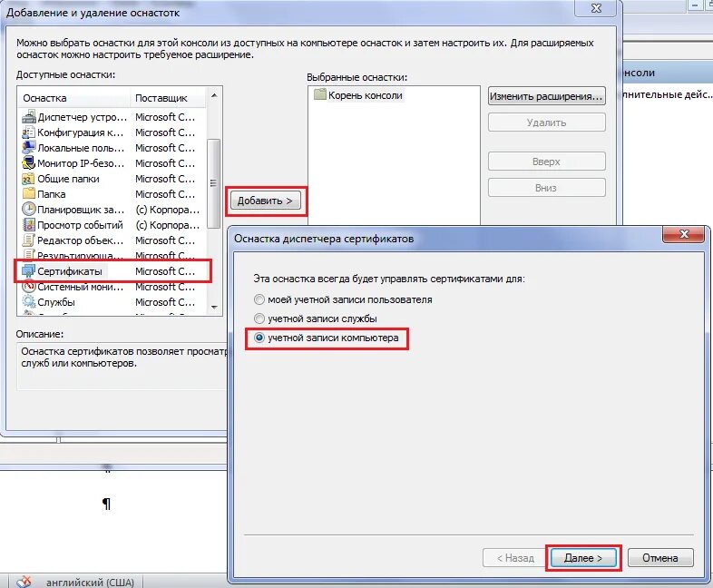713x588 pixels.
Task: Click the Добавить > button
Action: 266,201
